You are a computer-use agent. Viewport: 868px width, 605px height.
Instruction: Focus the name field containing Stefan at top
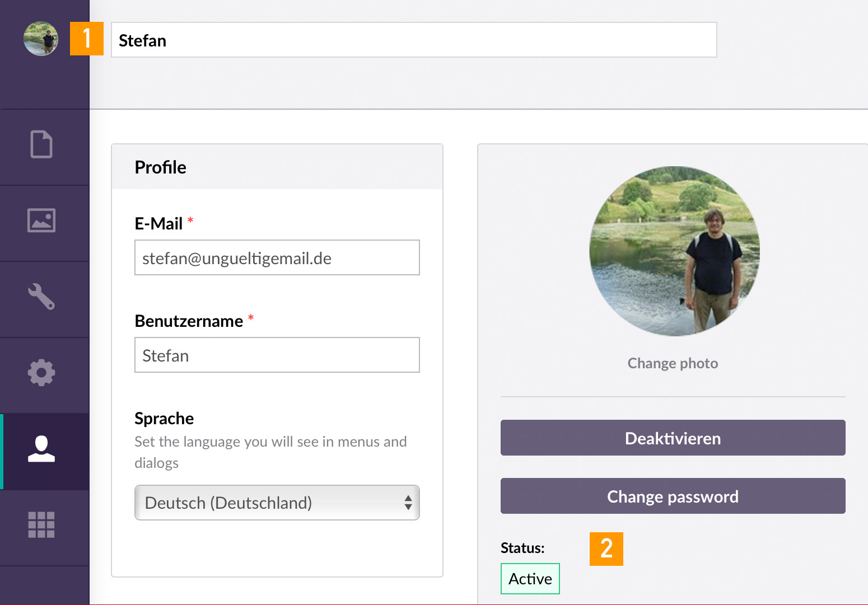tap(413, 40)
